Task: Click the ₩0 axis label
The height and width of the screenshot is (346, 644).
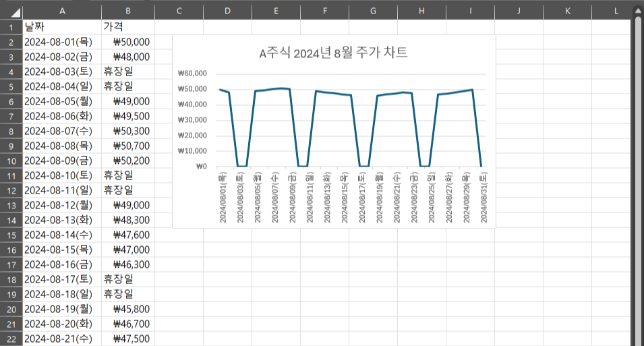Action: click(x=201, y=167)
